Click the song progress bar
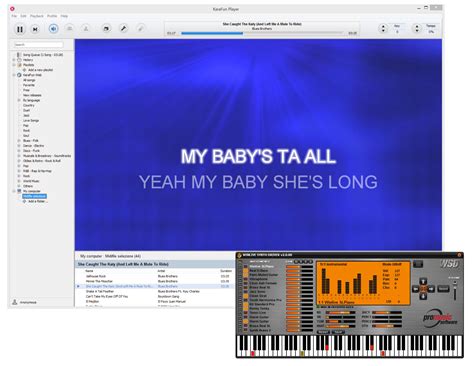Viewport: 474px width, 366px height. [262, 33]
